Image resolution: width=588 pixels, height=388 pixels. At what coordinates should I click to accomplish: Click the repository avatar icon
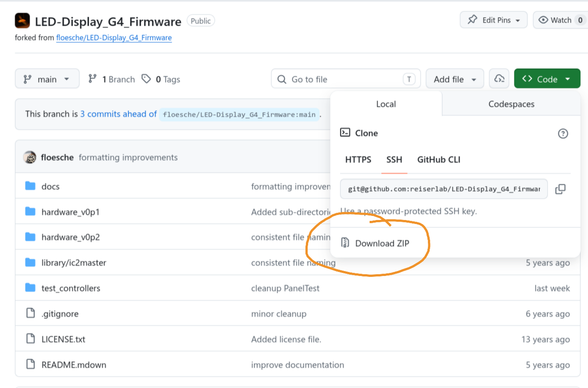(22, 21)
